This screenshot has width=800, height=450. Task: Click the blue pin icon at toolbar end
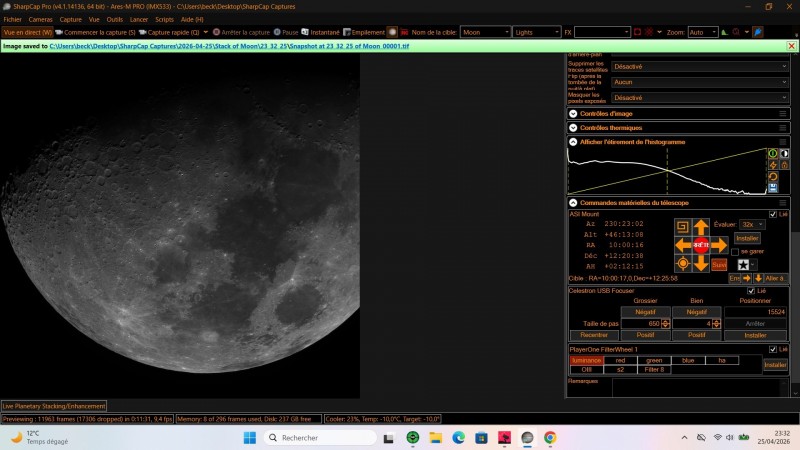point(758,32)
